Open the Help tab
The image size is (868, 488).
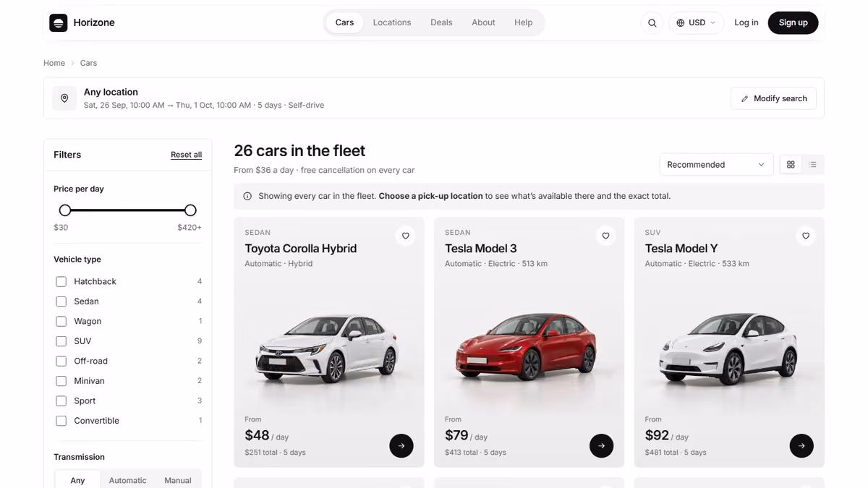(524, 22)
